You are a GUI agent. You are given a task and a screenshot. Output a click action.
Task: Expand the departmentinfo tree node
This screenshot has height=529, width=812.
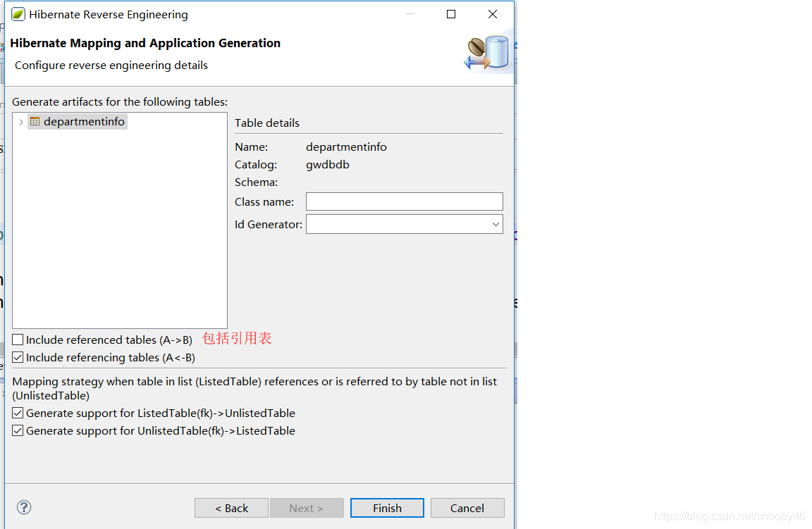pyautogui.click(x=20, y=122)
